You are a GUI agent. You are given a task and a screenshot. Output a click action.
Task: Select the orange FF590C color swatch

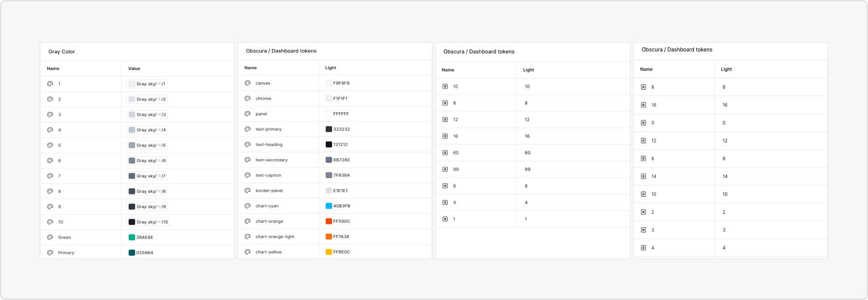click(x=329, y=221)
